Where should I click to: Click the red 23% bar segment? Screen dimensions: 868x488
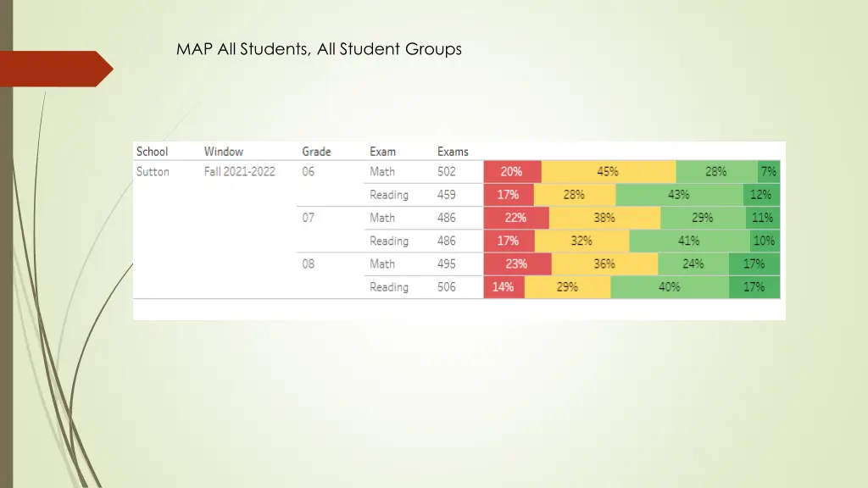(516, 263)
